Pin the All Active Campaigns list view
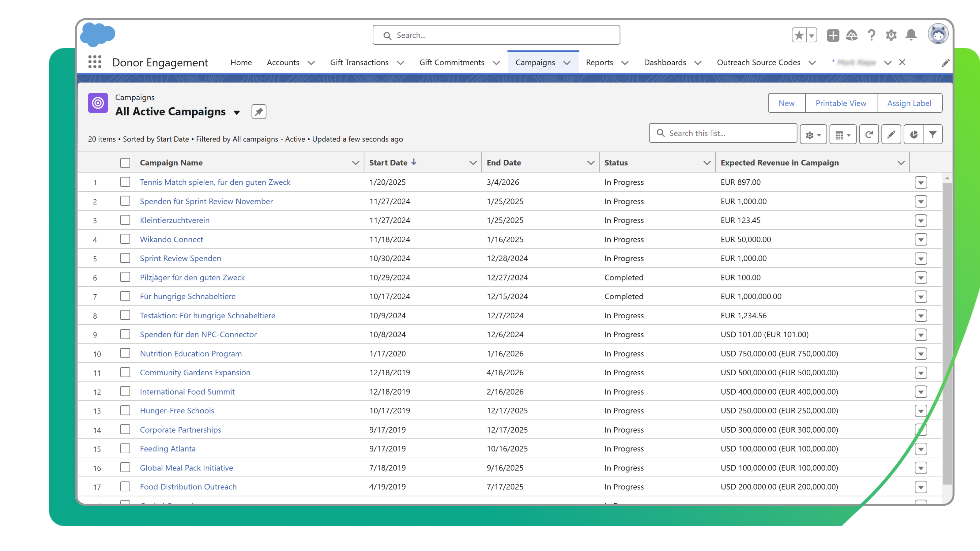980x551 pixels. (x=259, y=111)
